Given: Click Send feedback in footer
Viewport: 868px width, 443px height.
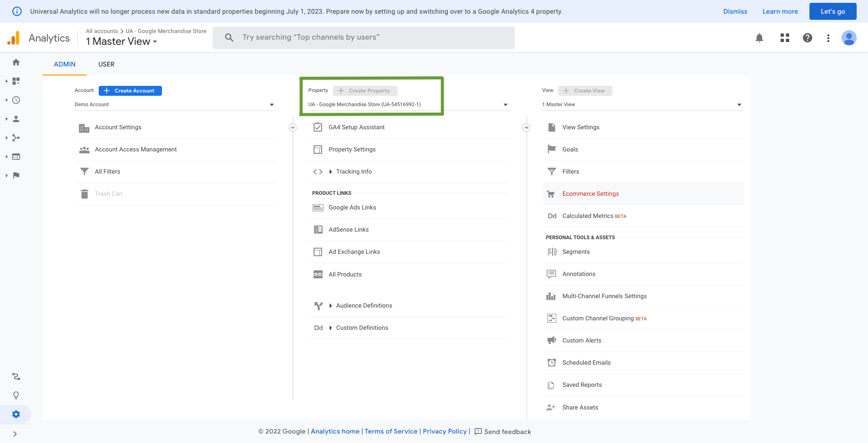Looking at the screenshot, I should (502, 432).
